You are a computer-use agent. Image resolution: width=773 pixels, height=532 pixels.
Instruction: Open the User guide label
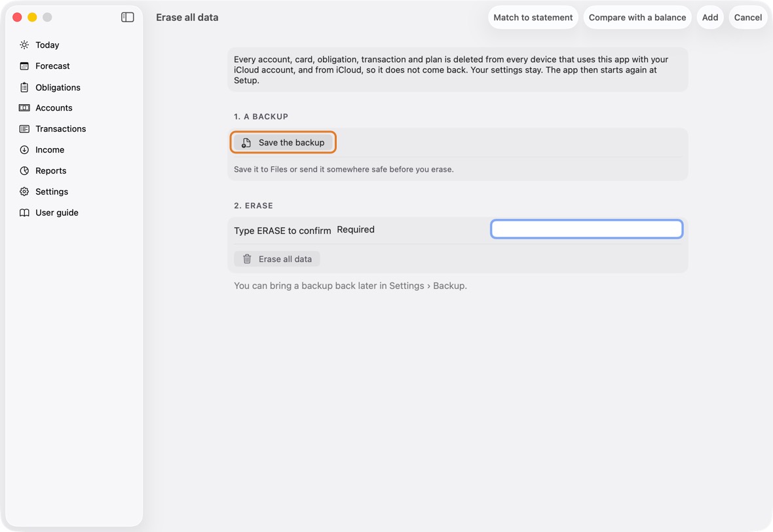click(57, 212)
